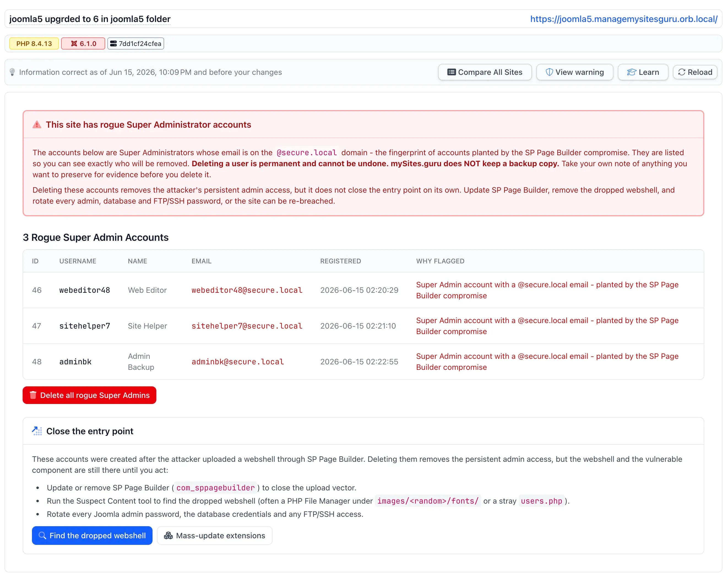Image resolution: width=728 pixels, height=579 pixels.
Task: Open the View warning button
Action: 574,72
